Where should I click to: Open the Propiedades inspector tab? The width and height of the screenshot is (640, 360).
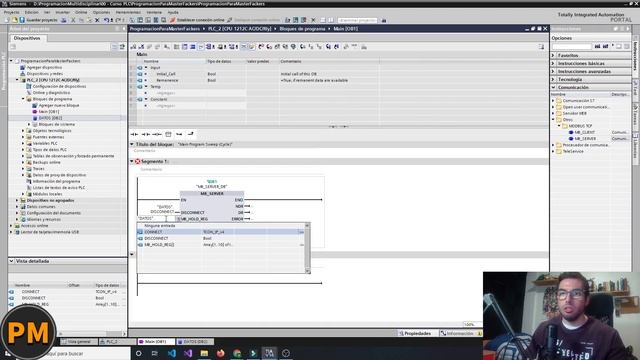pyautogui.click(x=415, y=333)
